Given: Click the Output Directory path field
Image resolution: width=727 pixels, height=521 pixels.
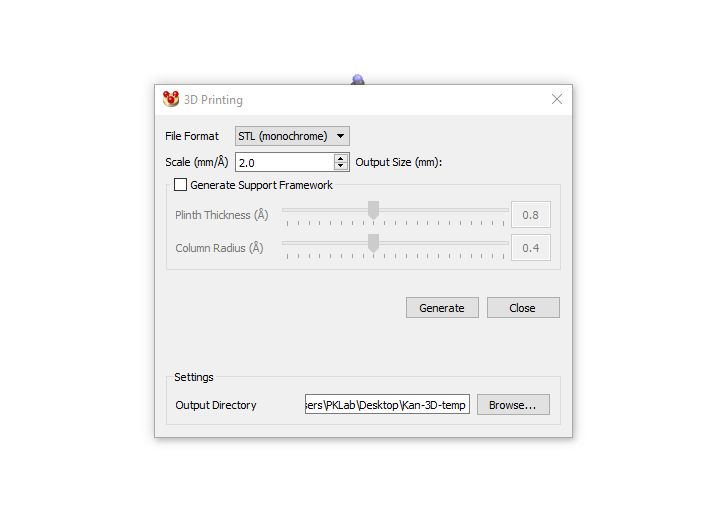Looking at the screenshot, I should 387,405.
